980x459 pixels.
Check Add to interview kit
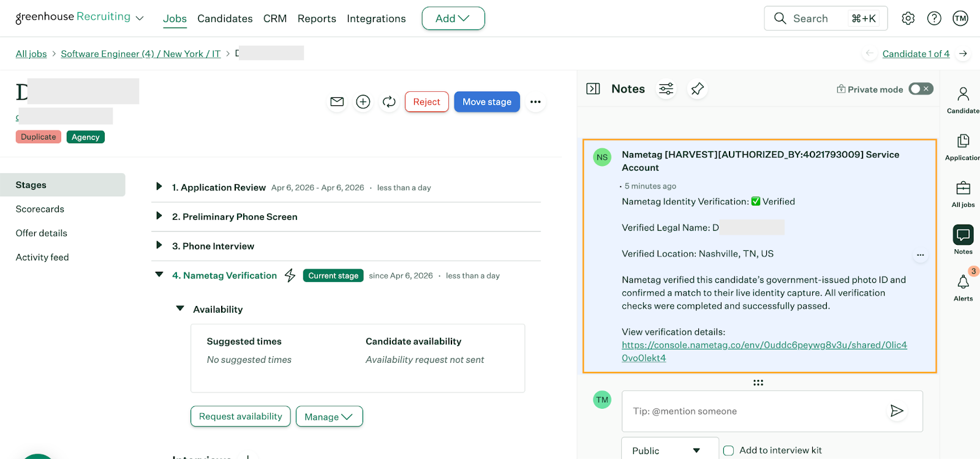[x=728, y=450]
